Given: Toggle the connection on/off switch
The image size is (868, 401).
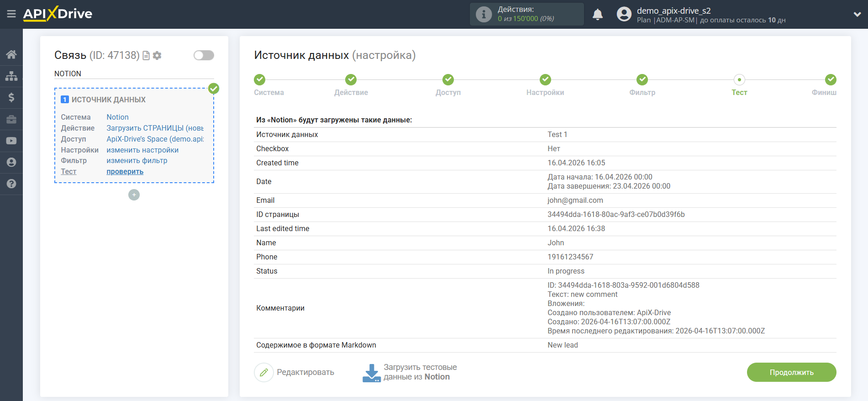Looking at the screenshot, I should click(204, 55).
